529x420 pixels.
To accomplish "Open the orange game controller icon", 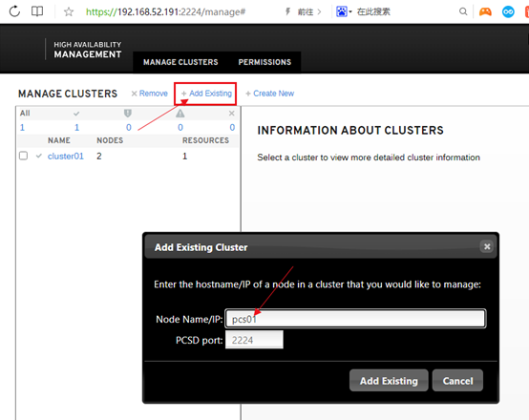I will (485, 11).
